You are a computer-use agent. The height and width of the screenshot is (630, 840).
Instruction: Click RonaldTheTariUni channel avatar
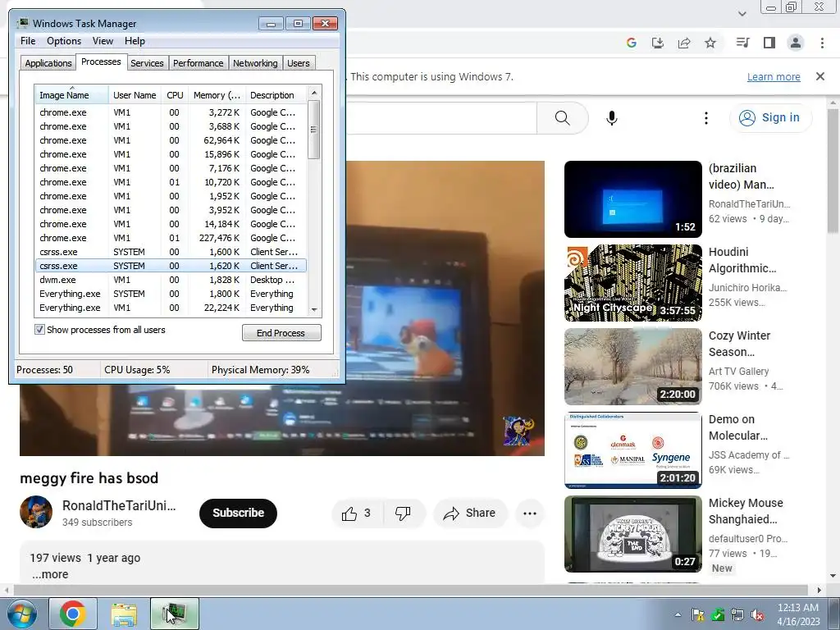point(36,512)
